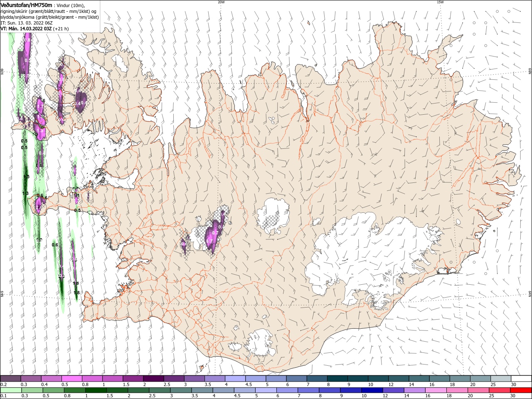Click the light periwinkle 4–4.5 snow legend swatch
The width and height of the screenshot is (532, 399).
(235, 379)
